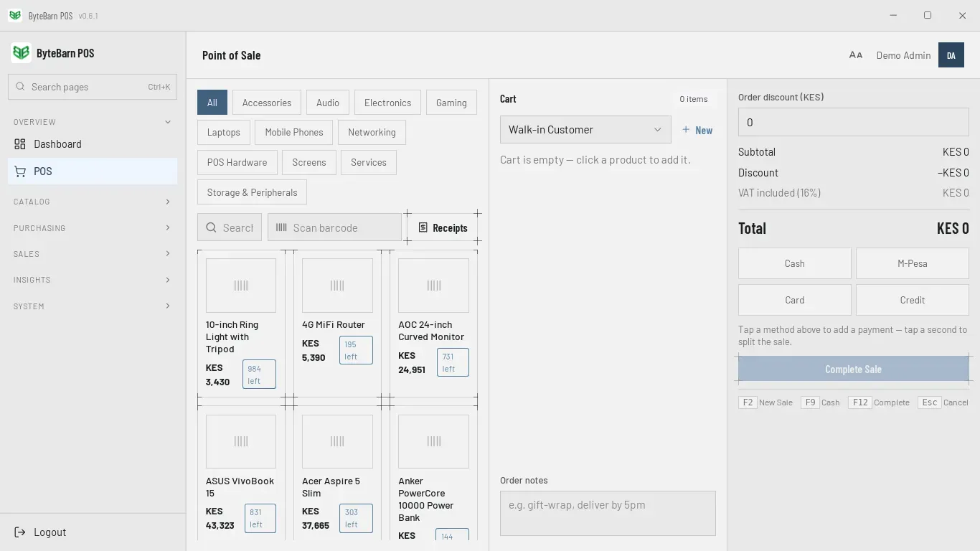
Task: Filter products by Gaming
Action: [x=451, y=103]
